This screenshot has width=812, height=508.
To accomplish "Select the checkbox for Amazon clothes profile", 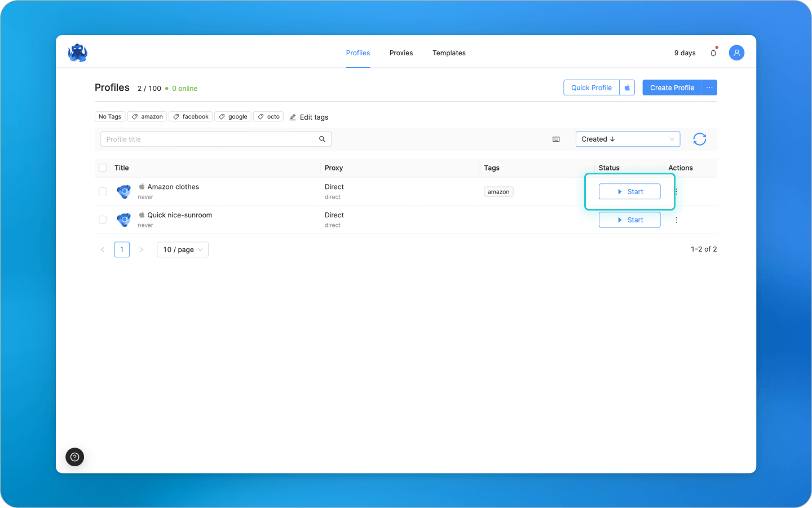I will 103,191.
